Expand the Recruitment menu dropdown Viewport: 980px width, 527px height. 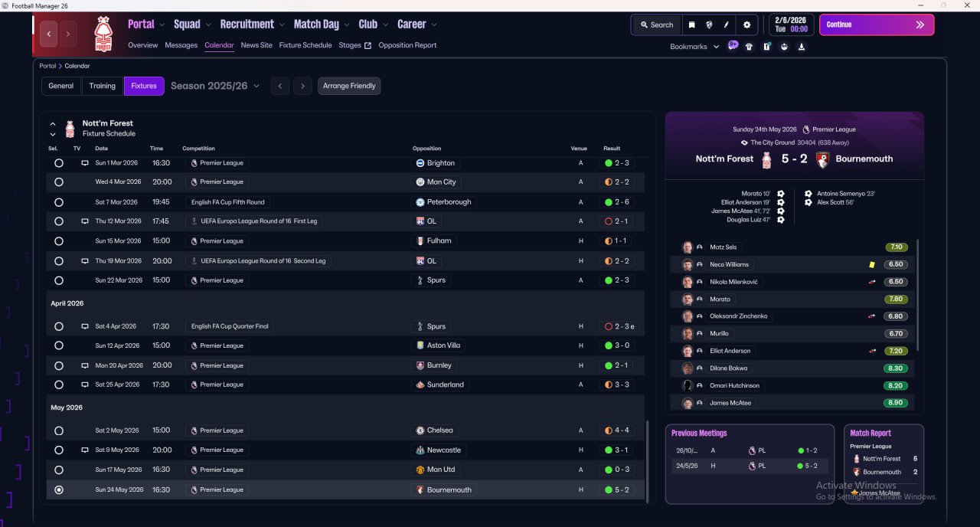(282, 25)
